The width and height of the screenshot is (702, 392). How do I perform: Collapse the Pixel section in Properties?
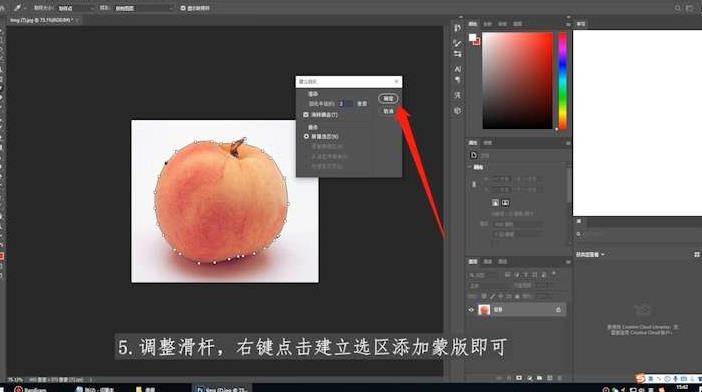(x=470, y=167)
